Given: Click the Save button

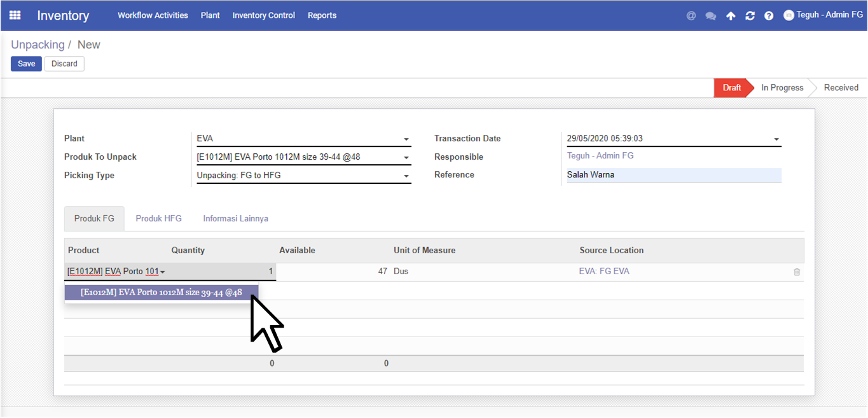Looking at the screenshot, I should click(26, 64).
